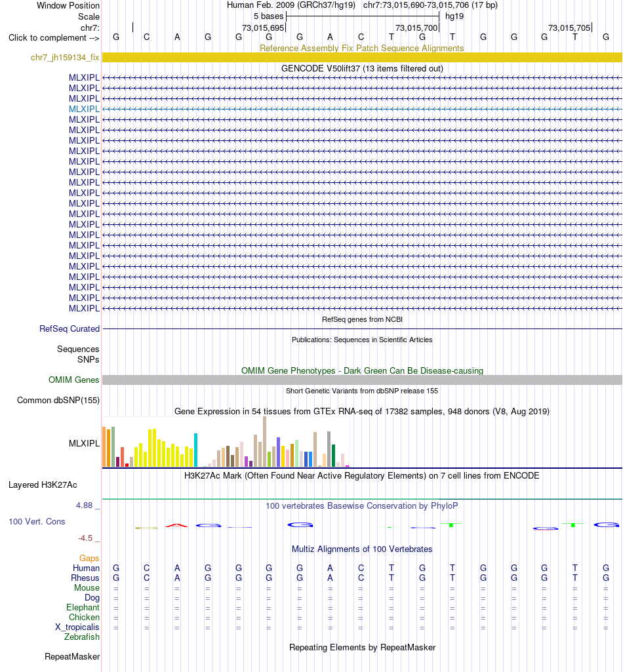Screen dimensions: 623x672
Task: Click the 'hg19' assembly label beside scale
Action: (x=454, y=16)
